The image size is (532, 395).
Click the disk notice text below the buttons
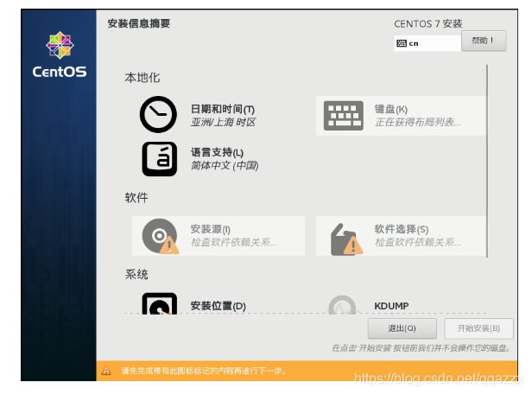[421, 348]
